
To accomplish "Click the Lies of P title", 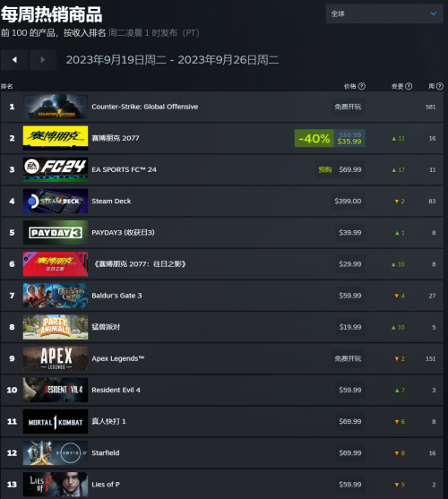I will [x=106, y=485].
